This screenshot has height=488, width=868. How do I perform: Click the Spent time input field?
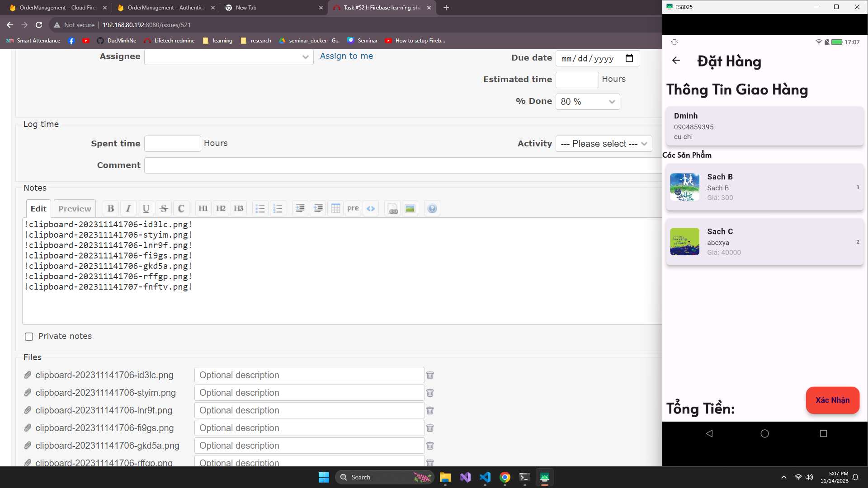[172, 144]
